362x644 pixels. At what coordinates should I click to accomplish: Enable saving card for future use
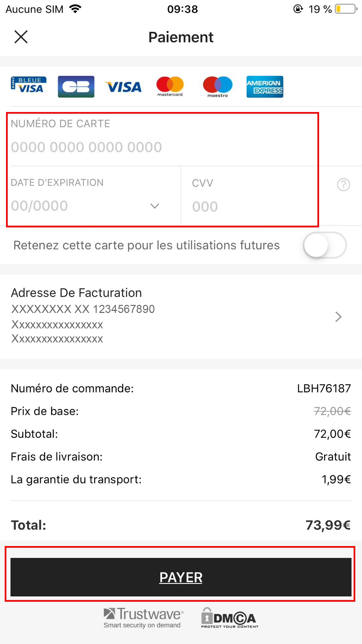324,245
